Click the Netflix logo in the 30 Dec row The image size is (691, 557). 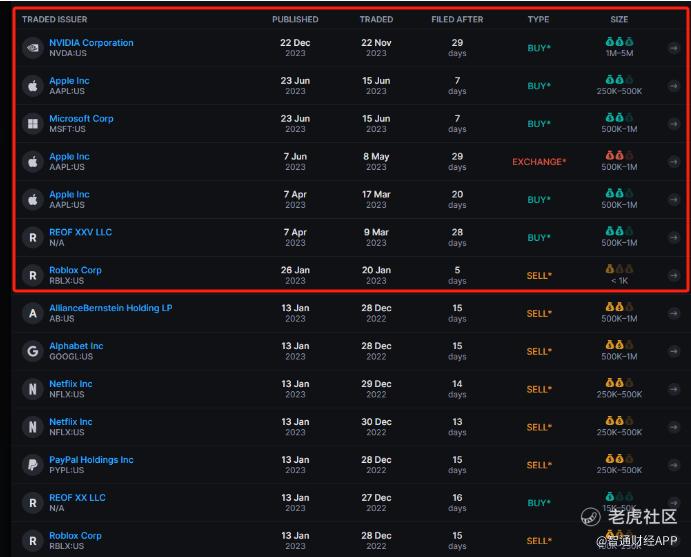[x=33, y=427]
